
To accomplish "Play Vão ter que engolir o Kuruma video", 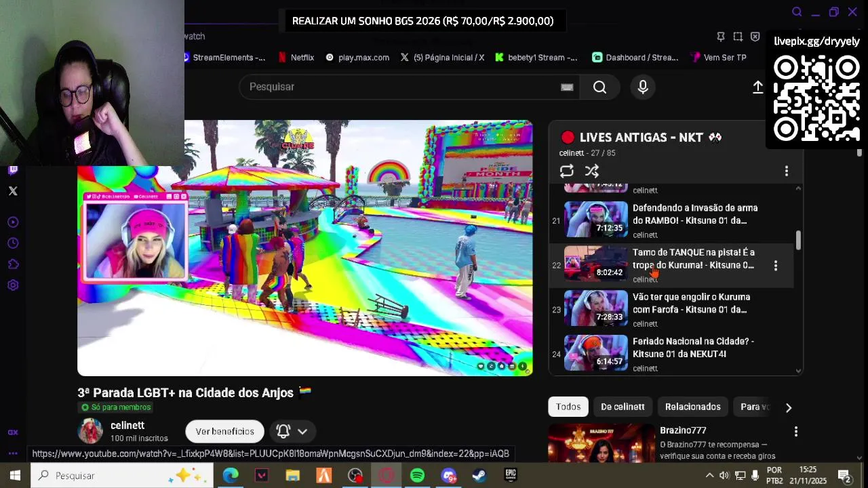I will pyautogui.click(x=691, y=303).
